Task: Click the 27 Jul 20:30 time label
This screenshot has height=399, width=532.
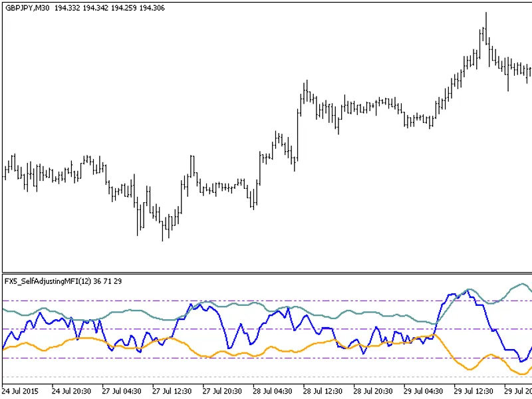Action: (x=222, y=391)
